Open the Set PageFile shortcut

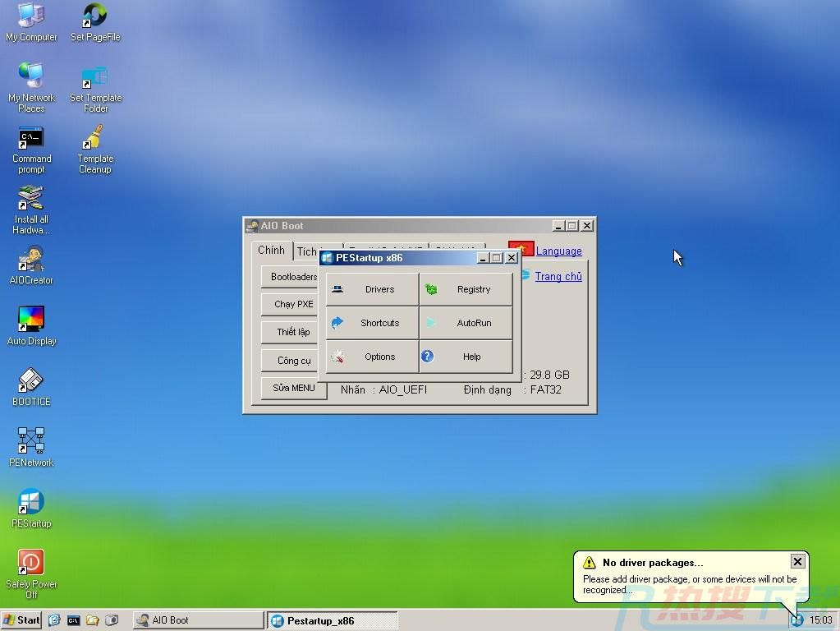95,22
